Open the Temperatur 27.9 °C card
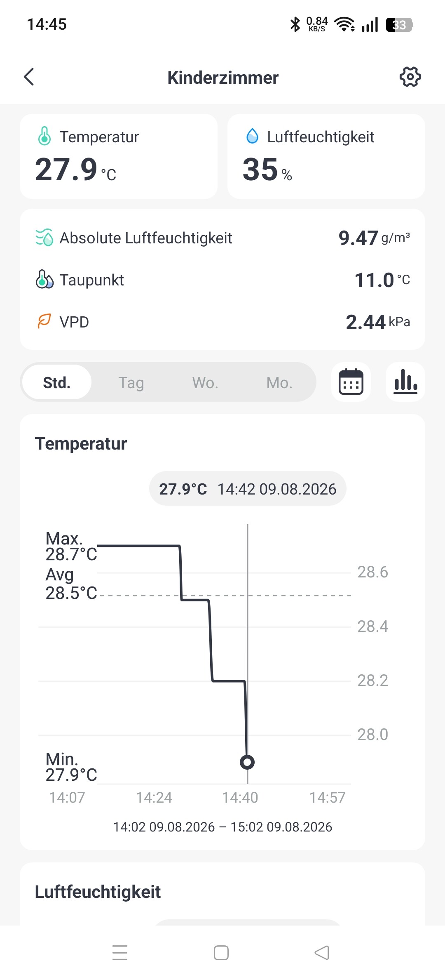This screenshot has height=980, width=445. (x=119, y=156)
